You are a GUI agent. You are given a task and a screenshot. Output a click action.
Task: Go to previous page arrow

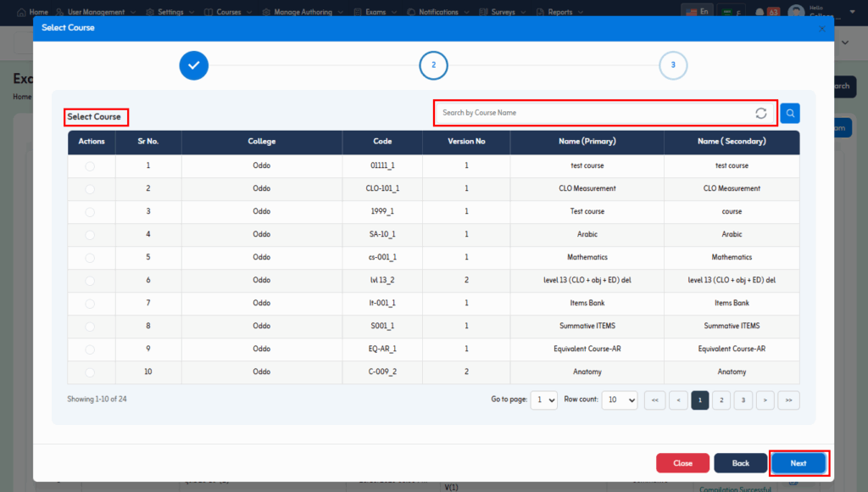678,400
